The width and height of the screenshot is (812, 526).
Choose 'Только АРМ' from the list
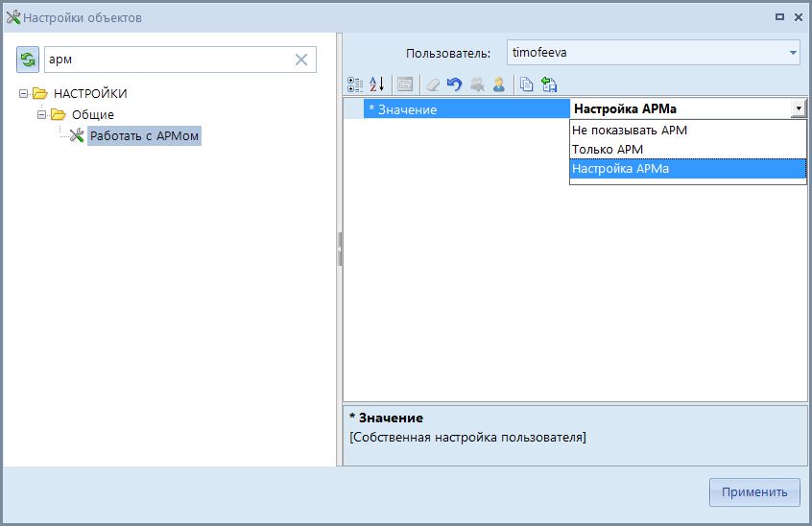[x=608, y=150]
